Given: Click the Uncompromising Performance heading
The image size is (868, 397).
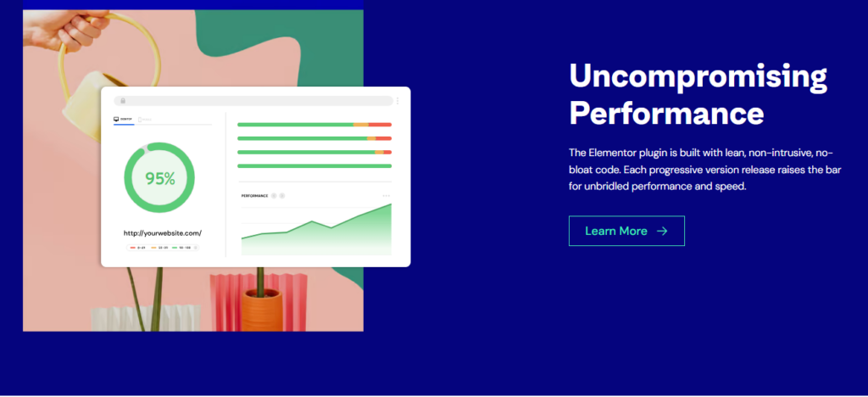Looking at the screenshot, I should click(698, 94).
